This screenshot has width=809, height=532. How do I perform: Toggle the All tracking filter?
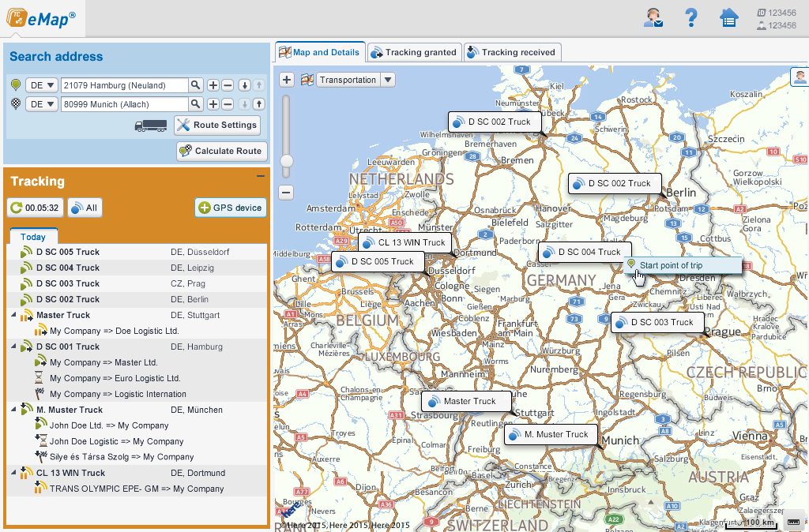point(85,208)
